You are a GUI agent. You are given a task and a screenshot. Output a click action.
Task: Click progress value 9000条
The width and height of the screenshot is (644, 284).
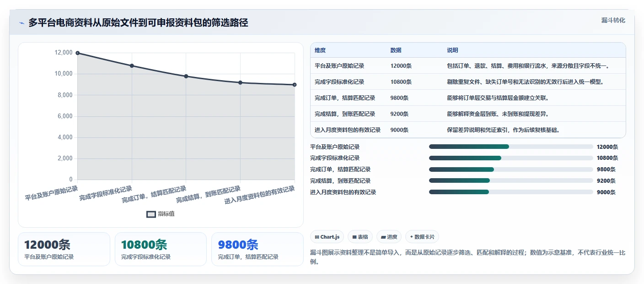(x=606, y=192)
